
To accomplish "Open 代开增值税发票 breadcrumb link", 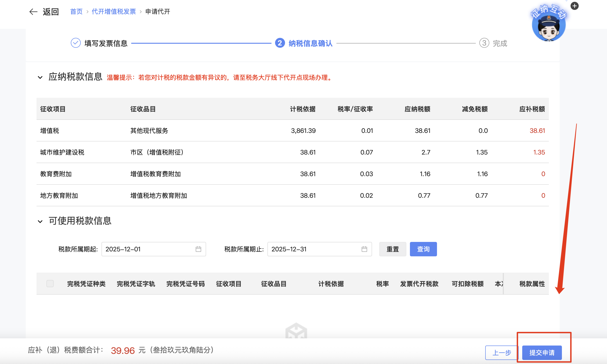I will coord(114,11).
